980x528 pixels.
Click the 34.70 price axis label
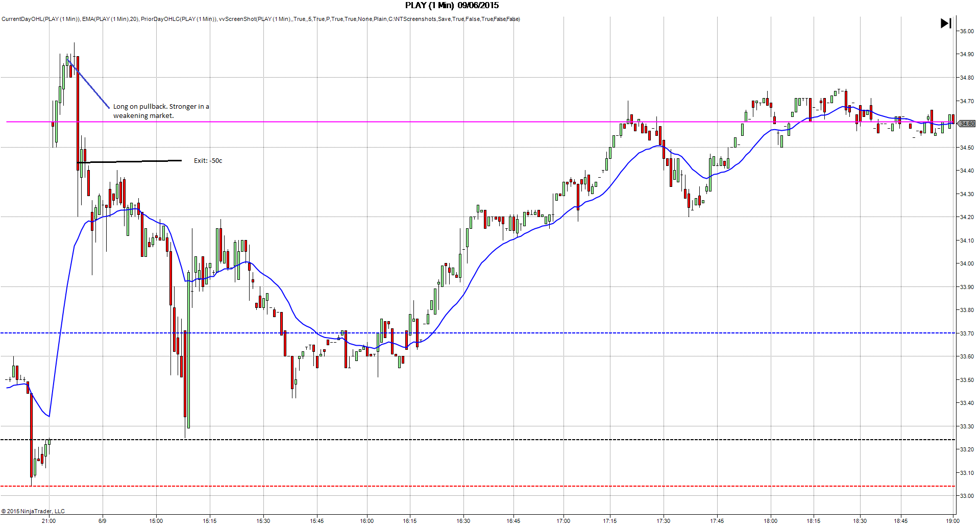[967, 101]
